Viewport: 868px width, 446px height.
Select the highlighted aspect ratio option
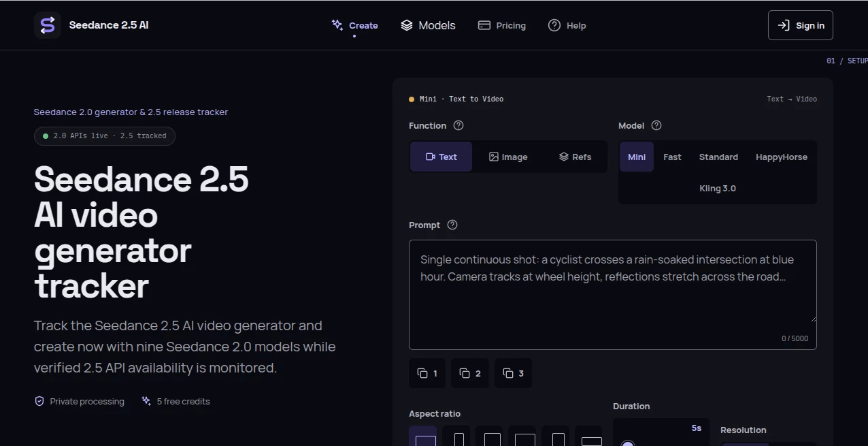[423, 436]
